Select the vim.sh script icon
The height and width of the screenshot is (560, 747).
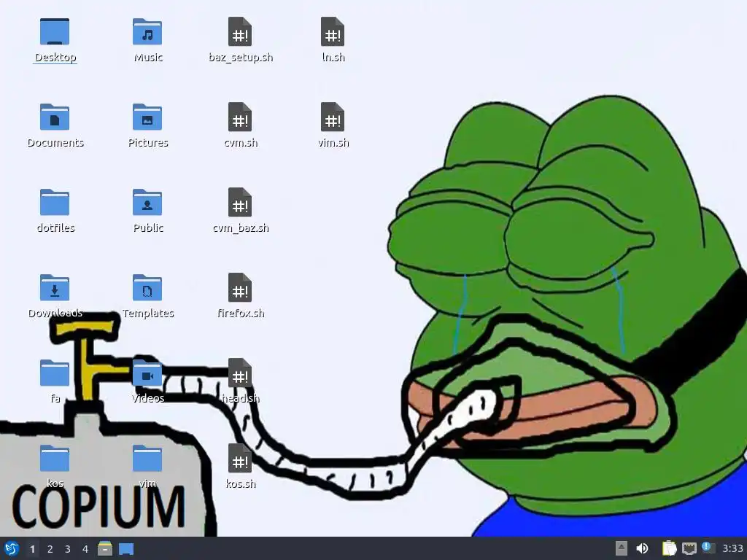click(333, 117)
